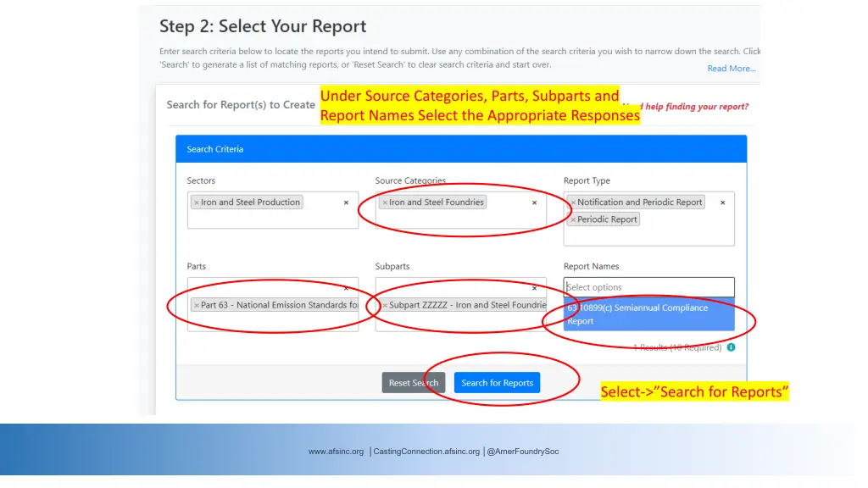This screenshot has height=488, width=868.
Task: Open the Sectors multi-select box
Action: [x=272, y=210]
